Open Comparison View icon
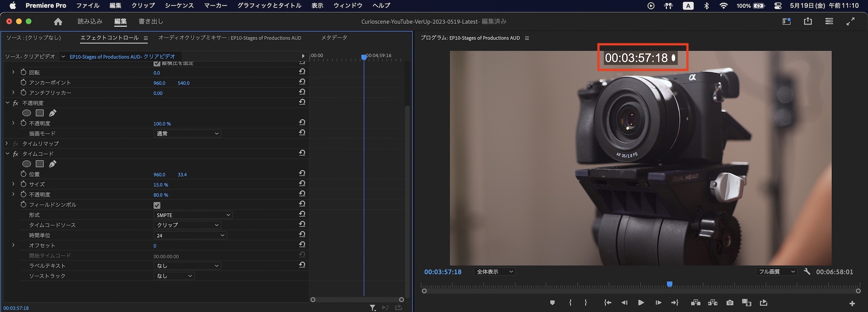Screen dimensions: 868x312 click(746, 303)
